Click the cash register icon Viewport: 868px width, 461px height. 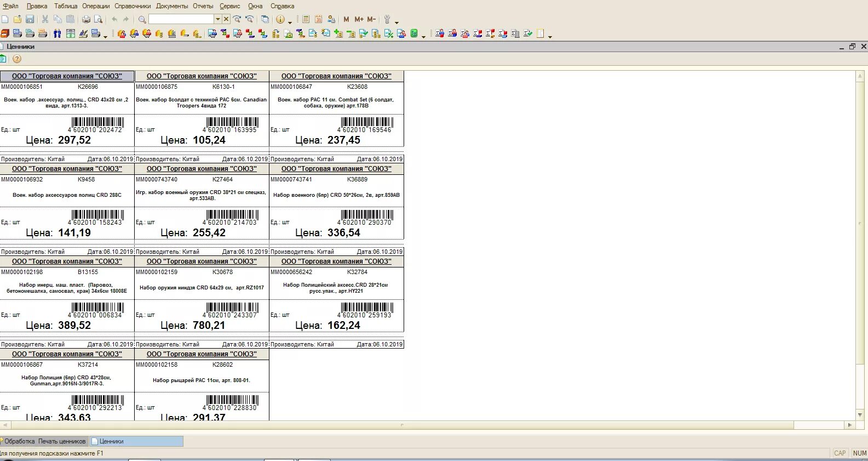[83, 33]
